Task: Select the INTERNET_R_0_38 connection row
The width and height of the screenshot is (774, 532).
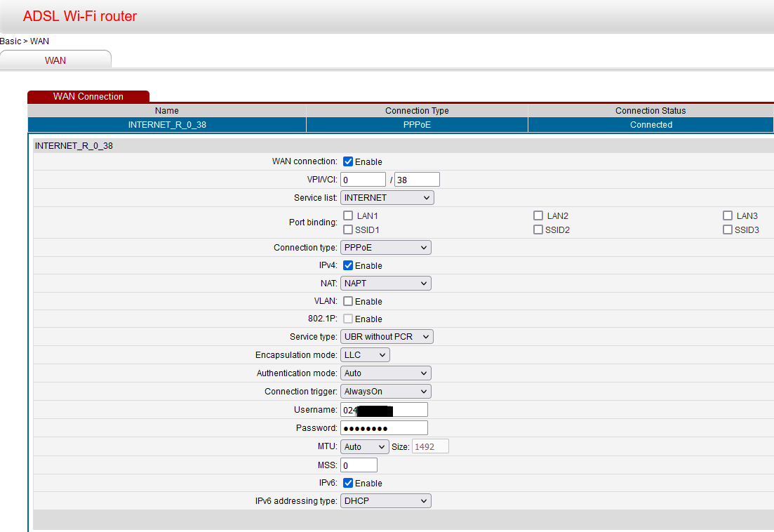Action: tap(167, 125)
